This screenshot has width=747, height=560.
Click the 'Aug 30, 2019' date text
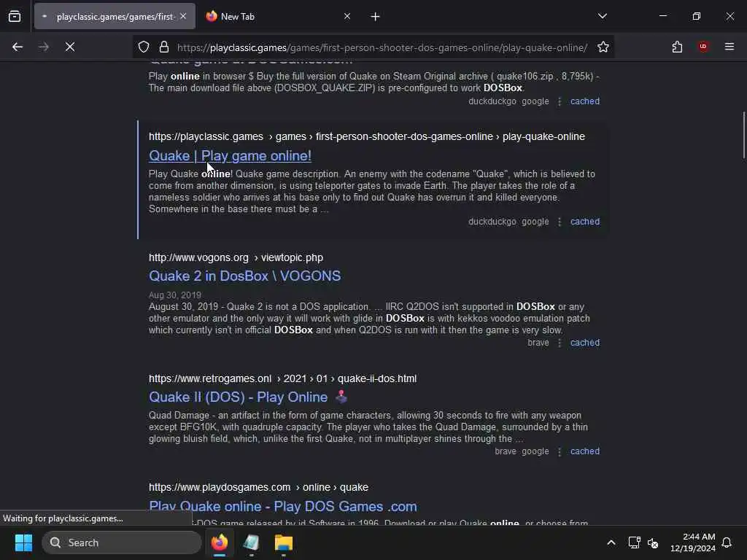[x=175, y=295]
